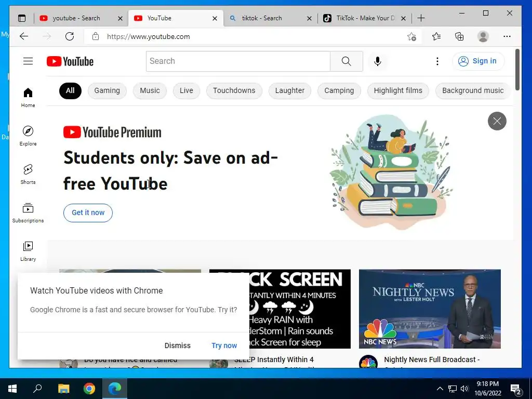The image size is (532, 399).
Task: Select the Gaming filter chip
Action: [107, 90]
